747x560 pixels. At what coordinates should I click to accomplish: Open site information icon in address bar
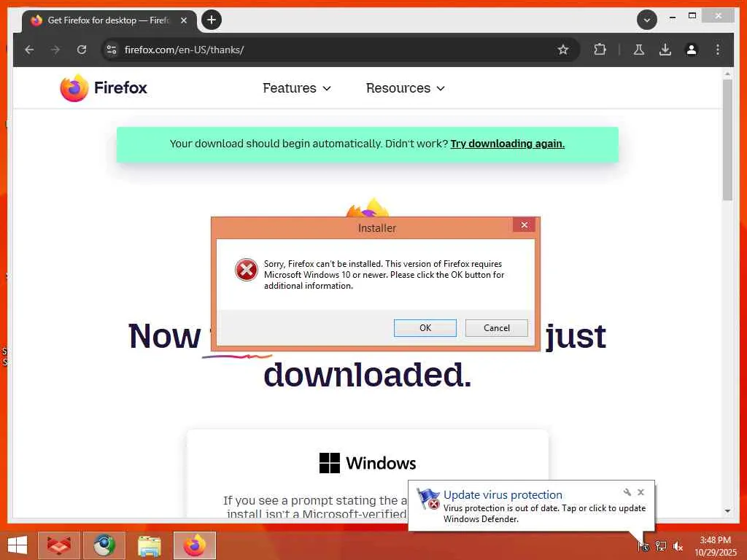click(112, 50)
